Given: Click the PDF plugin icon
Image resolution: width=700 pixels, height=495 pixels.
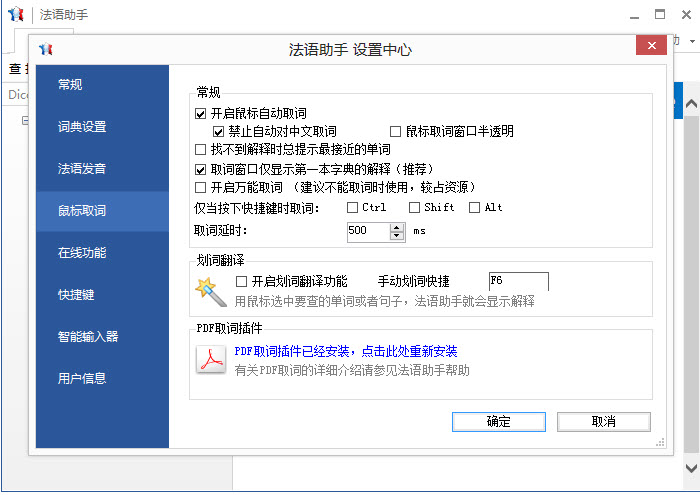Looking at the screenshot, I should [210, 361].
